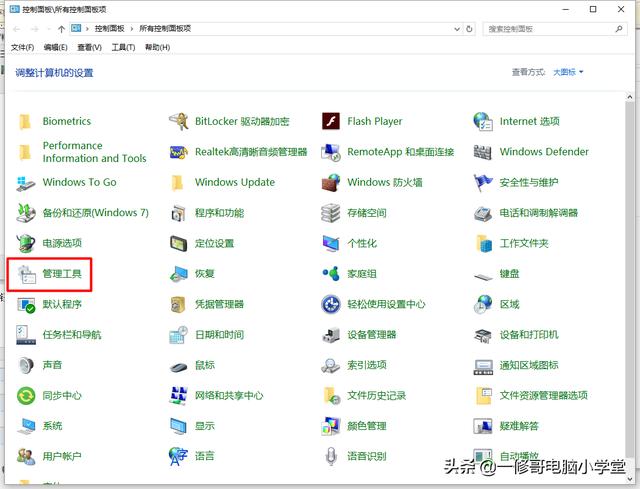
Task: Click the search magnifier icon
Action: pyautogui.click(x=619, y=29)
